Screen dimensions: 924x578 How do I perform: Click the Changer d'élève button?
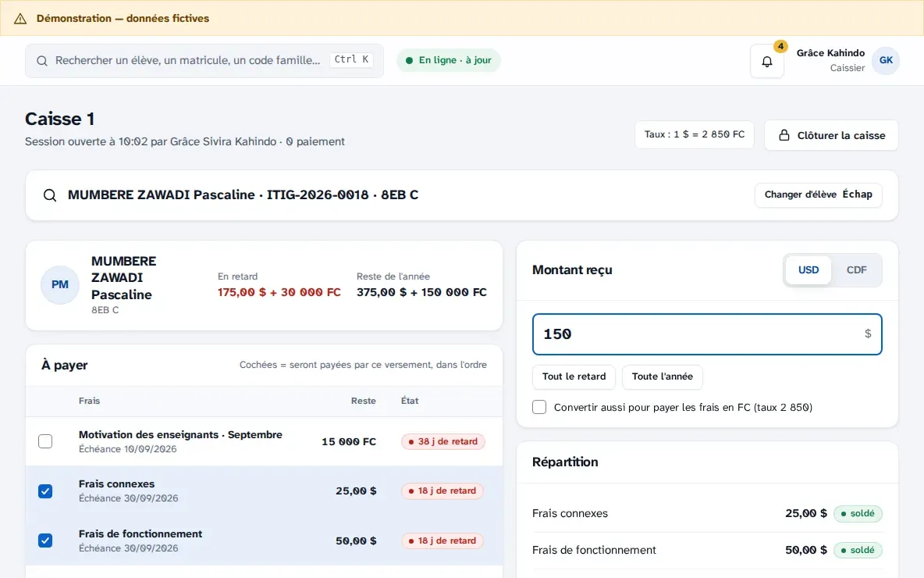[818, 194]
